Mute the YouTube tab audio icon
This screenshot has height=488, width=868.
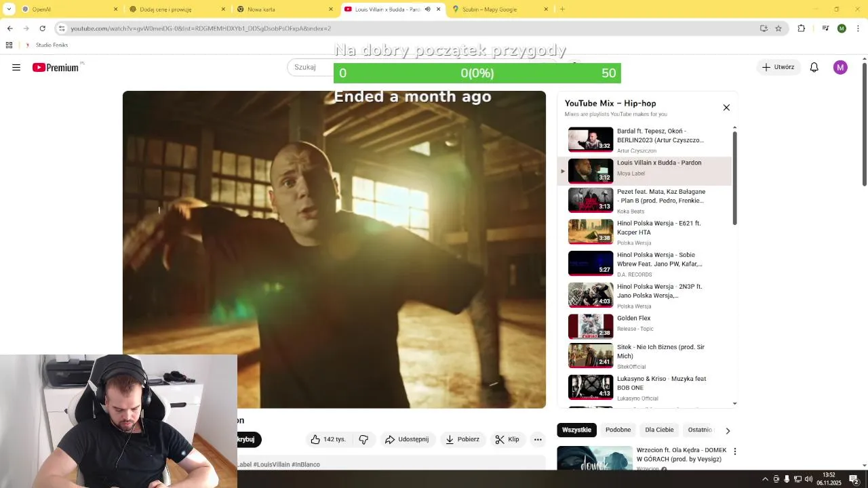click(427, 9)
